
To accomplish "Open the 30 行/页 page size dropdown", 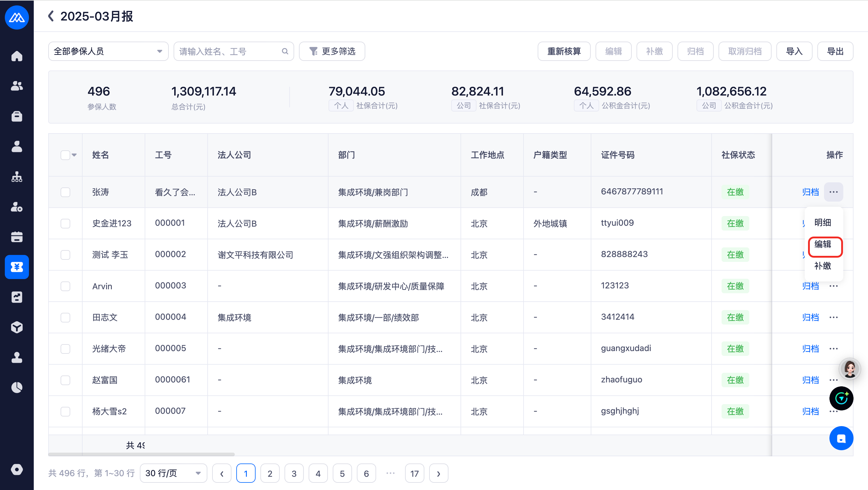I will (173, 473).
